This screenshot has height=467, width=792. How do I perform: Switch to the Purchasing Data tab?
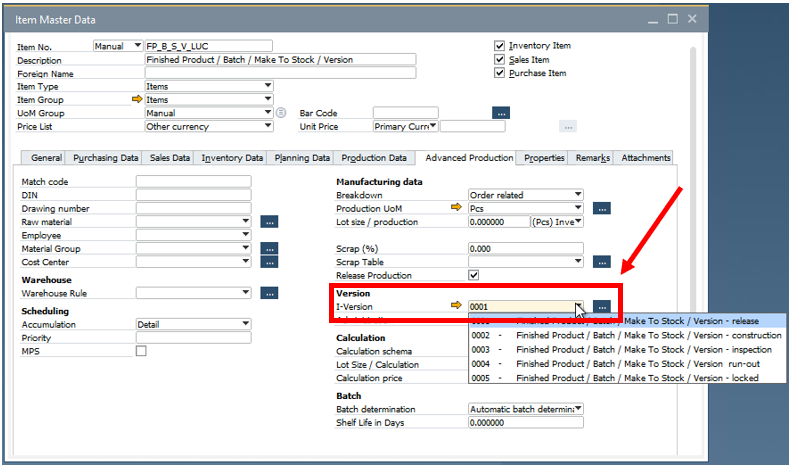[x=106, y=158]
